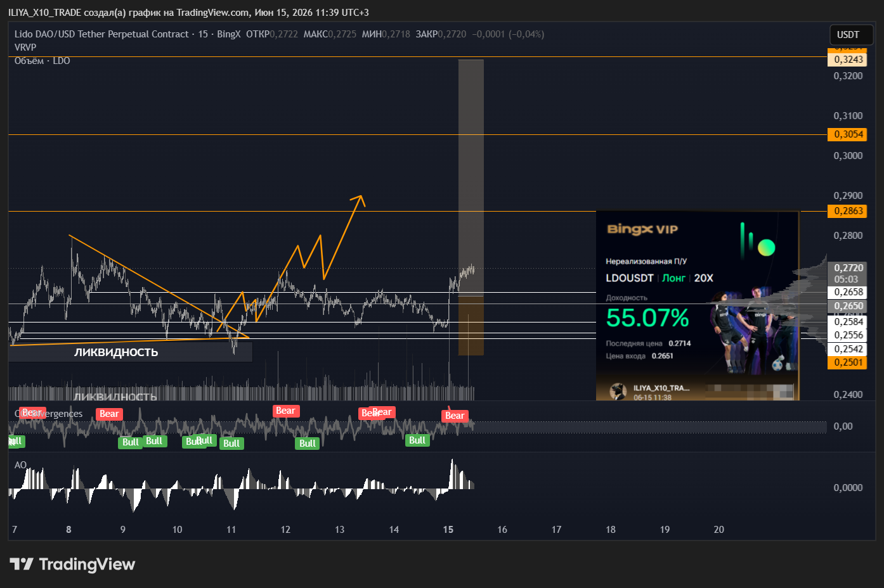Screen dimensions: 884x588
Task: Click the AO indicator label
Action: [x=20, y=465]
